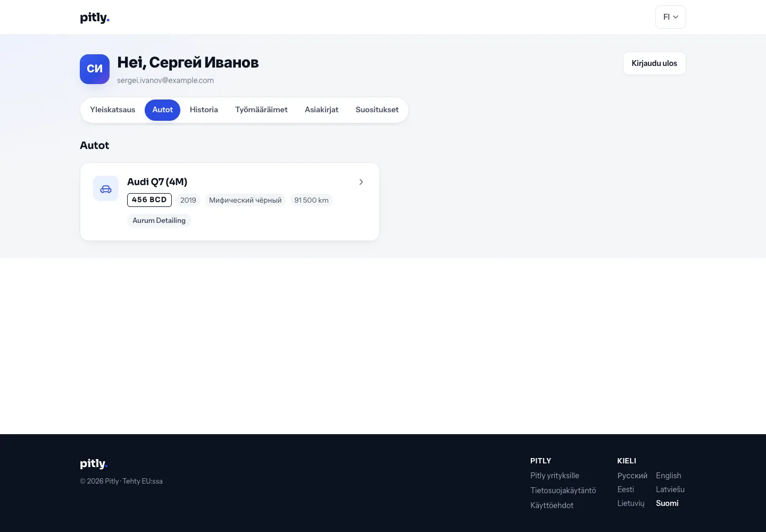Click the 456 BCD license plate badge
Viewport: 766px width, 532px height.
[x=149, y=200]
